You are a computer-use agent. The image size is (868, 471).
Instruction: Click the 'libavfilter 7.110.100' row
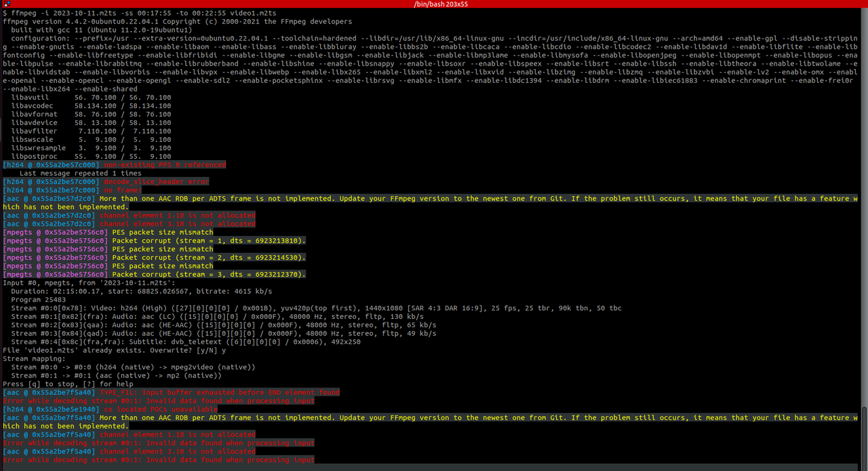tap(91, 131)
